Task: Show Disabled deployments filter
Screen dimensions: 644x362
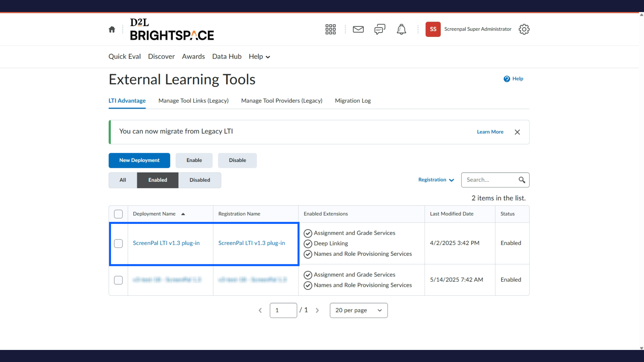Action: 200,180
